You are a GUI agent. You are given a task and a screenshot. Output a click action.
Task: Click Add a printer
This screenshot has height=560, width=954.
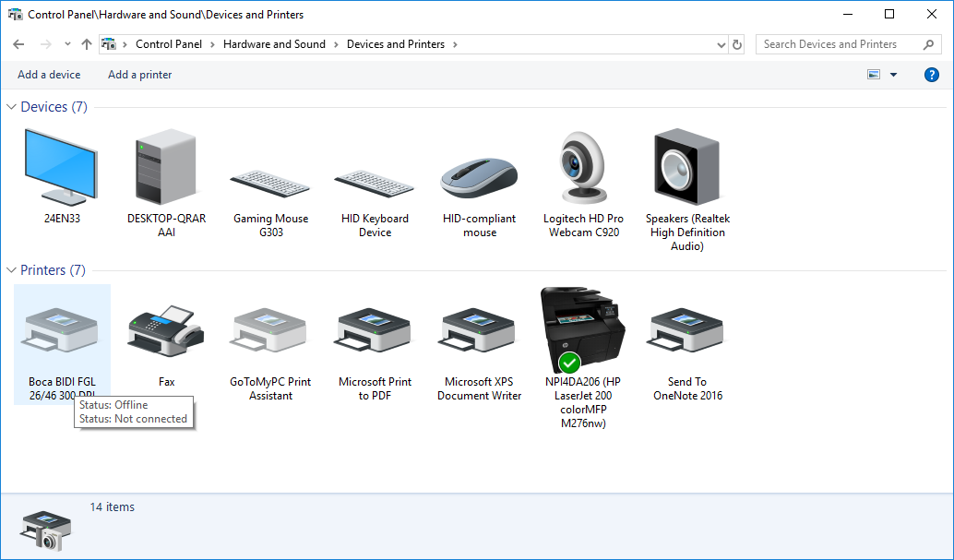[x=140, y=74]
